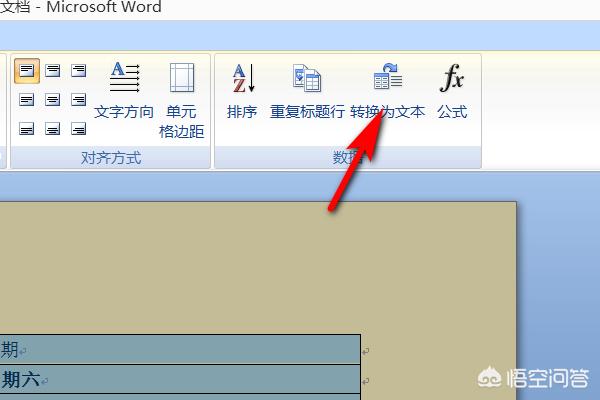Click the 文字方向 text direction button
The width and height of the screenshot is (600, 400).
(x=124, y=91)
